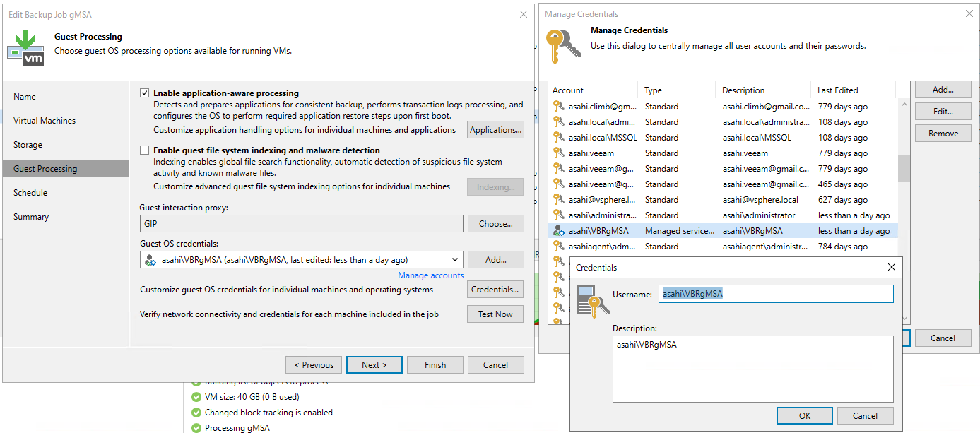Viewport: 980px width, 433px height.
Task: Select the asahi.local\MSSQL account name
Action: 603,138
